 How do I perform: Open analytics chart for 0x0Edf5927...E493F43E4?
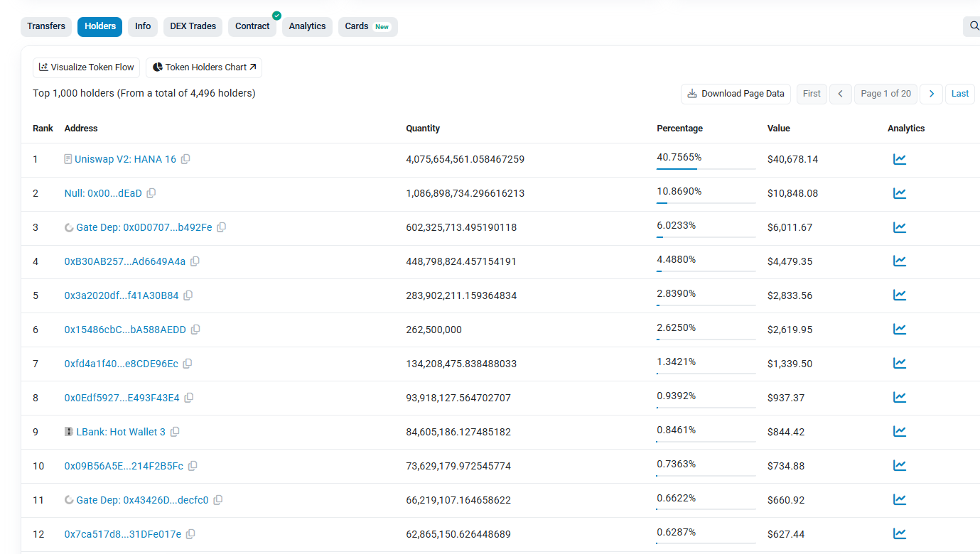point(900,398)
